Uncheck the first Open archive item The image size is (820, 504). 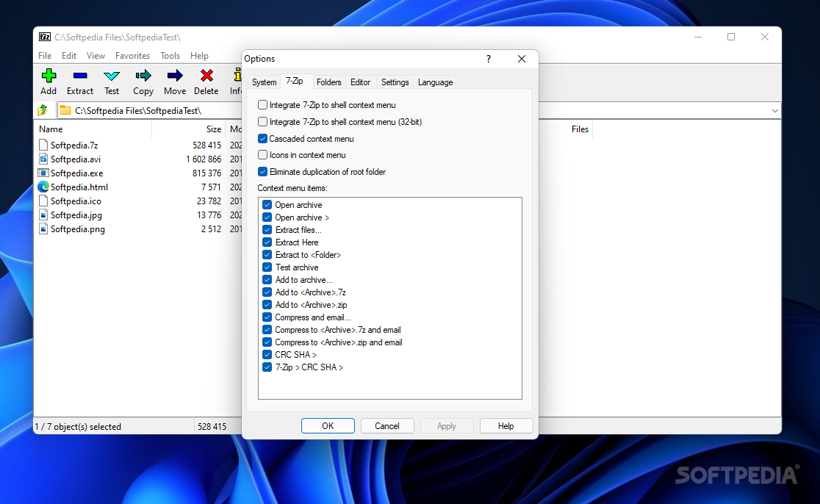(267, 205)
